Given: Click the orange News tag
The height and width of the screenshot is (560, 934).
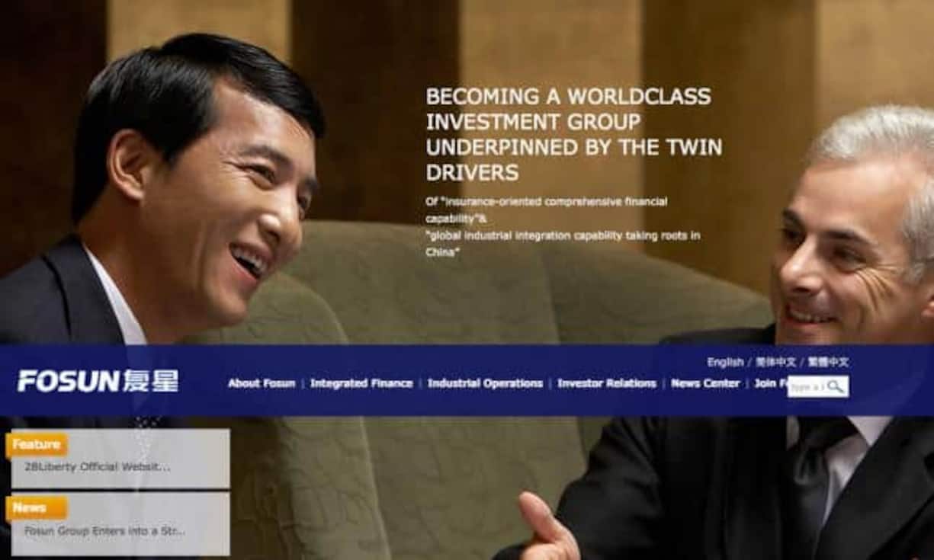Looking at the screenshot, I should click(30, 507).
